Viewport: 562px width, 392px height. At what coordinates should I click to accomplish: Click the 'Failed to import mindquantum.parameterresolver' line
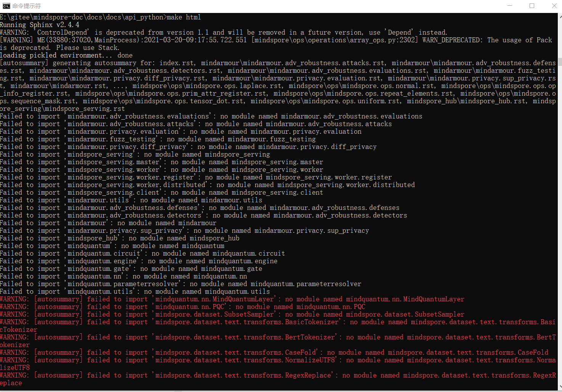click(181, 284)
